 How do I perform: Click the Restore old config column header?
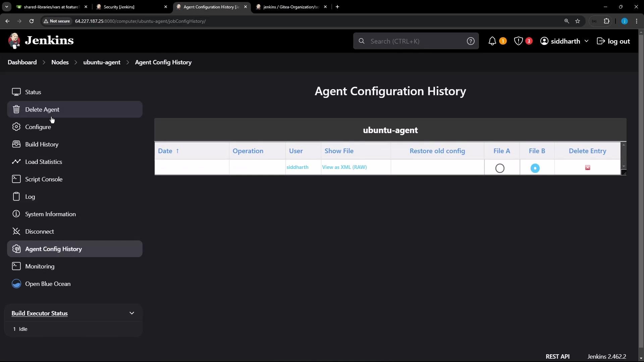click(x=437, y=151)
